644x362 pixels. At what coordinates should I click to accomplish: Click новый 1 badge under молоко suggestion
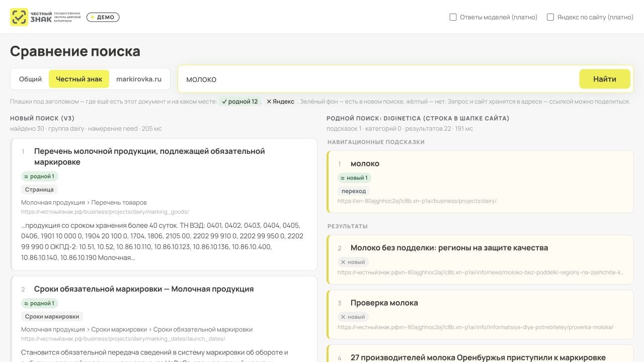[x=354, y=177]
